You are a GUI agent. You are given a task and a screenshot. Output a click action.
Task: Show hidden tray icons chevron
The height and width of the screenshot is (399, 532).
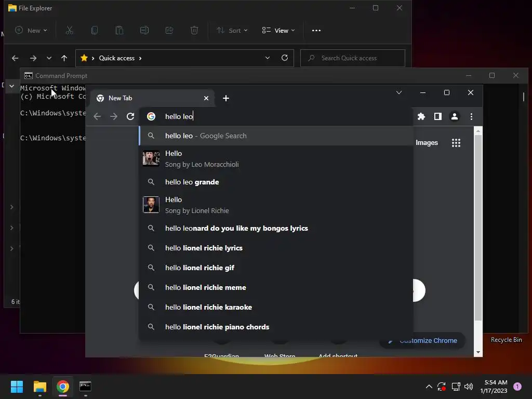coord(429,387)
